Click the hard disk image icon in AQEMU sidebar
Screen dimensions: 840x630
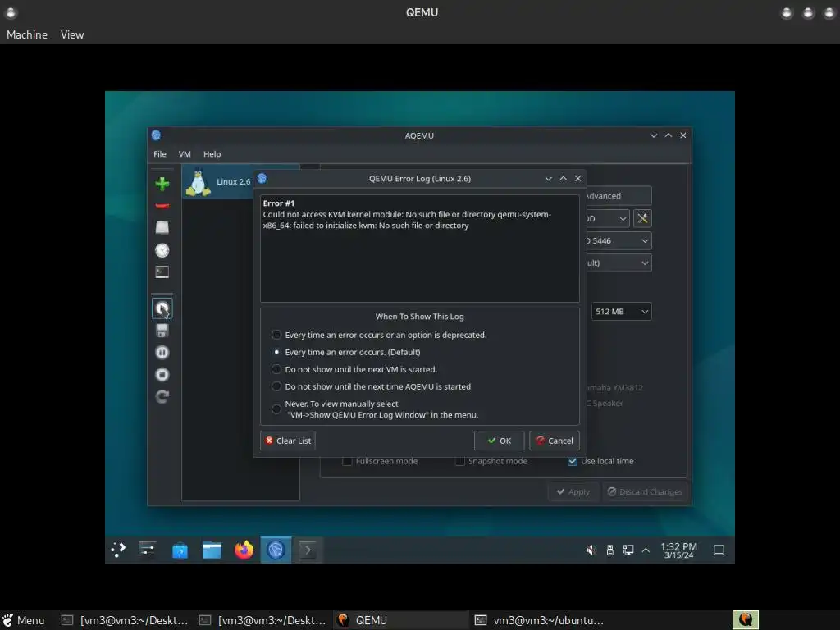tap(162, 228)
